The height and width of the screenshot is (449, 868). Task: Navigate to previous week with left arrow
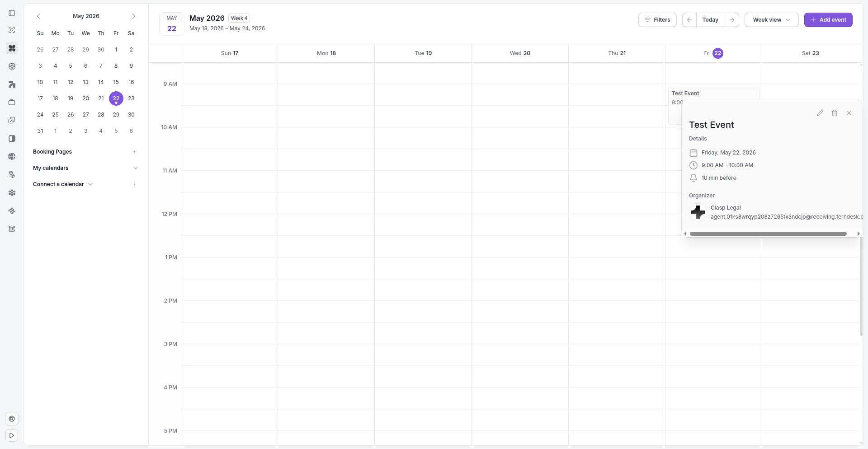pos(689,20)
